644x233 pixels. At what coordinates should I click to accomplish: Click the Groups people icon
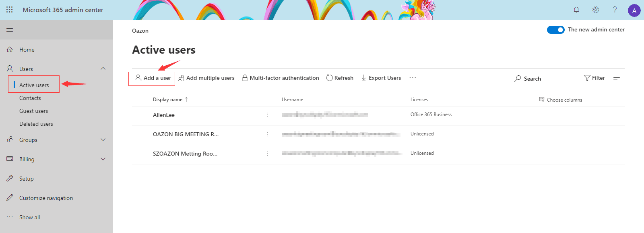coord(10,140)
